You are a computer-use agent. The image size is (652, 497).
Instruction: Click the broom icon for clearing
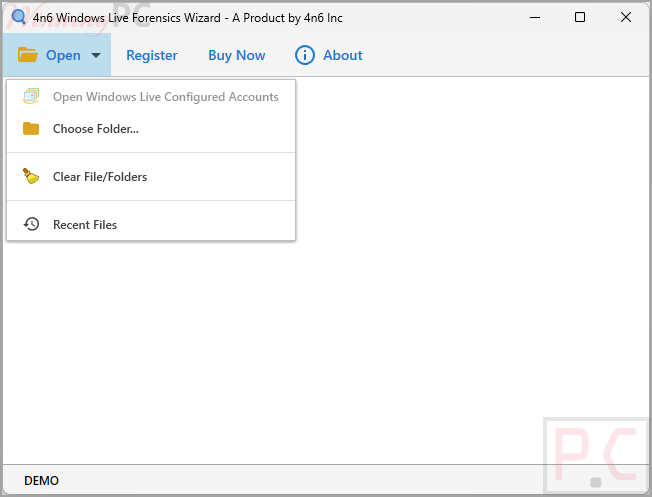(x=31, y=176)
